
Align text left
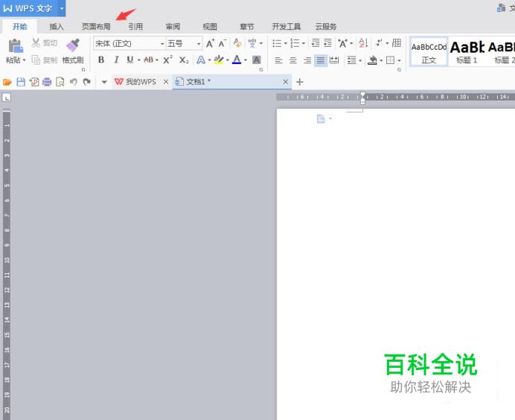click(x=278, y=60)
